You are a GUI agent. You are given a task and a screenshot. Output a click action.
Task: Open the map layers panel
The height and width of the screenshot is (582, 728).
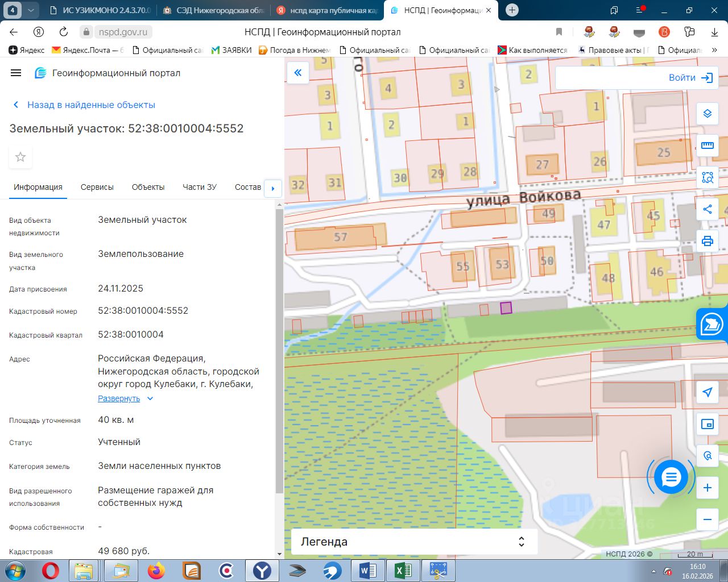[x=707, y=114]
